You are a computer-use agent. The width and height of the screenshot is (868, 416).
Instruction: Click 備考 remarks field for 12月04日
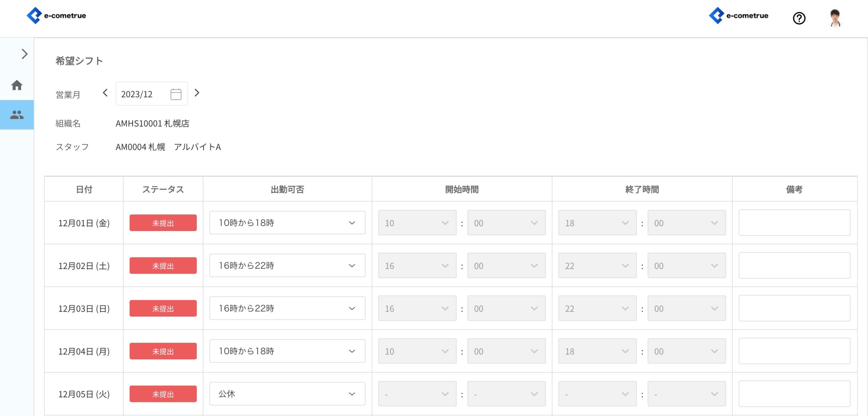pos(794,351)
